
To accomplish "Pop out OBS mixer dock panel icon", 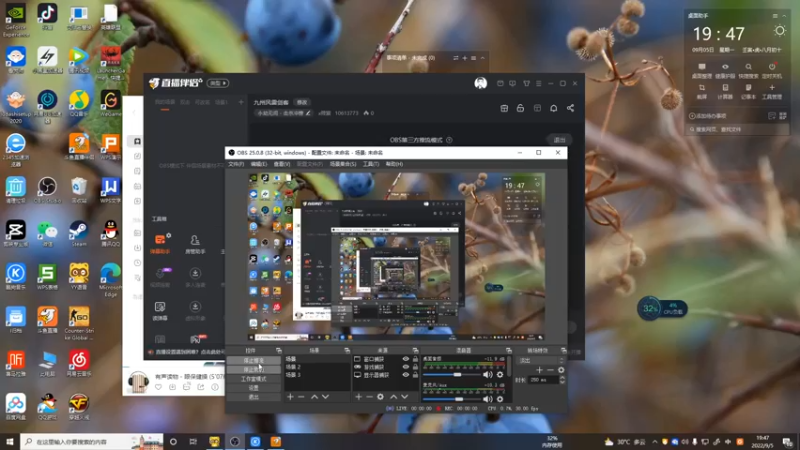I will pyautogui.click(x=509, y=351).
